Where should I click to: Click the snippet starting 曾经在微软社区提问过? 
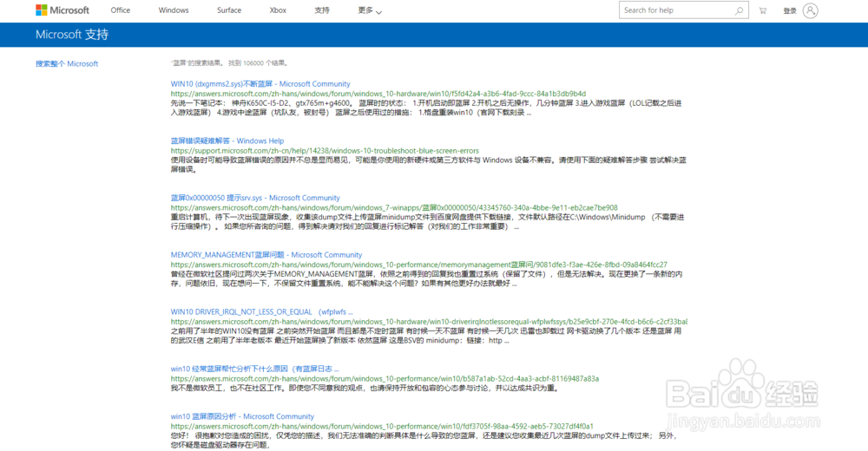[426, 278]
